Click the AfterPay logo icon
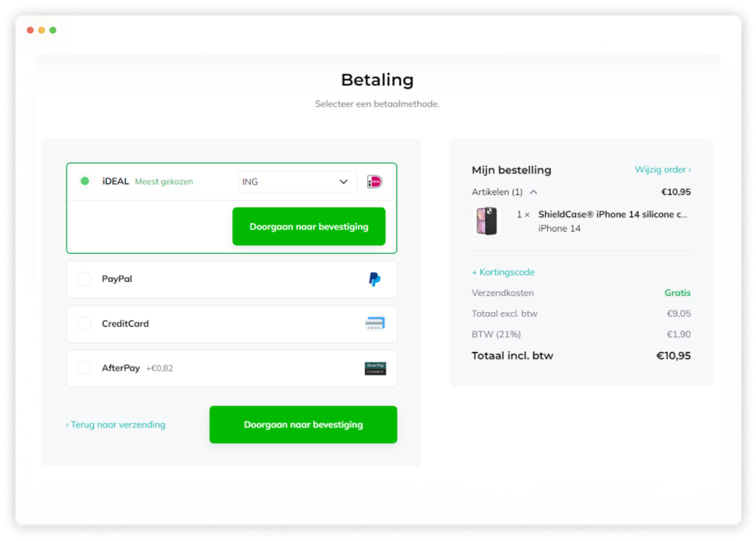 375,369
